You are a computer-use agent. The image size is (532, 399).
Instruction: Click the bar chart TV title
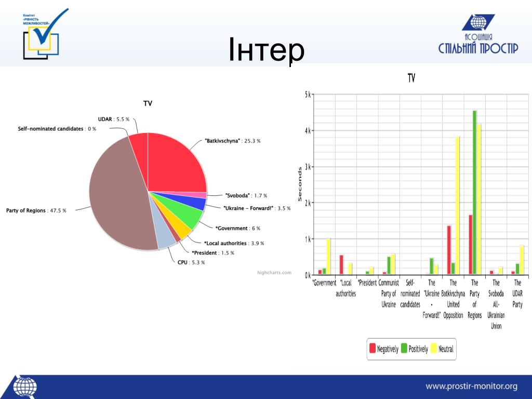[411, 78]
